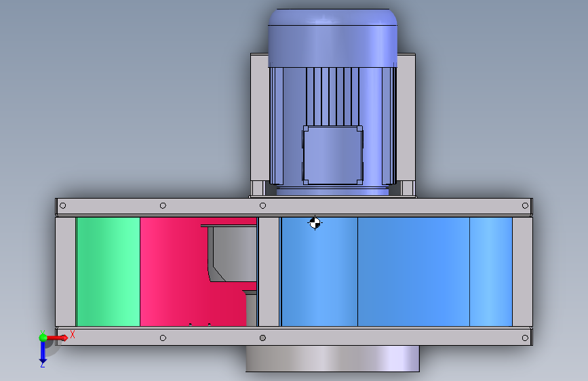Select the gray impeller inlet cone inside pink area
The width and height of the screenshot is (588, 381).
233,254
